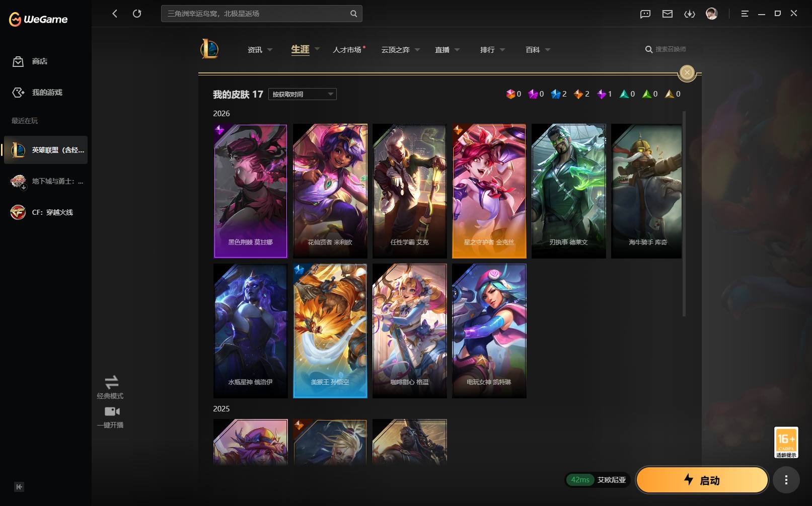Click the magenta gem counter showing 0
Screen dimensions: 812x506
536,94
